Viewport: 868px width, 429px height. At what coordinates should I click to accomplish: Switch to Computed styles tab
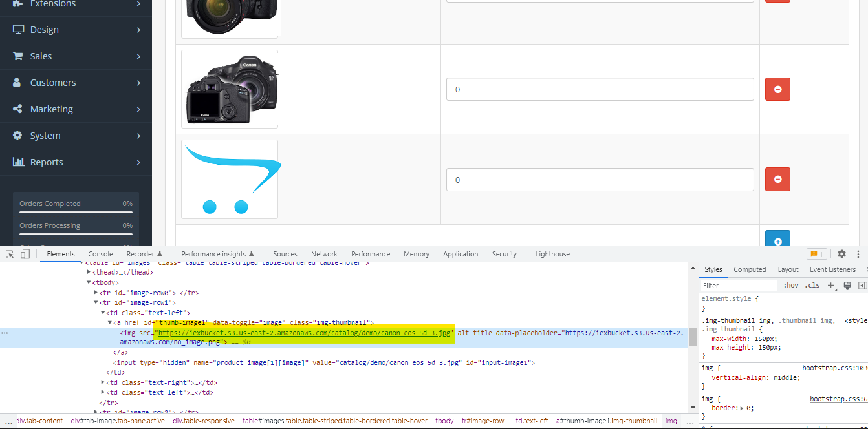pyautogui.click(x=750, y=269)
